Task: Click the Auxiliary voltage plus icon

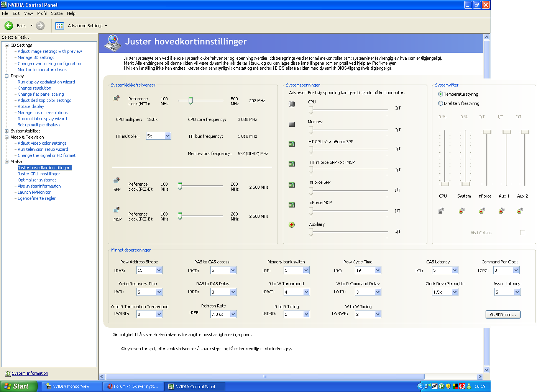Action: pyautogui.click(x=292, y=225)
